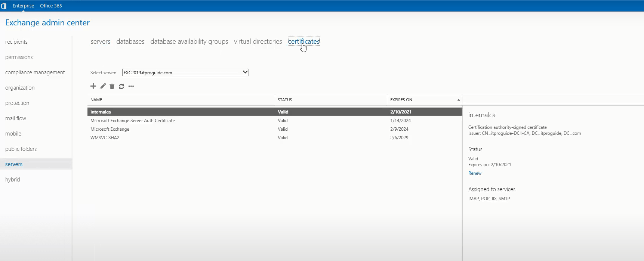Sort certificates by Name column header
Screen dimensions: 644x261
(96, 100)
